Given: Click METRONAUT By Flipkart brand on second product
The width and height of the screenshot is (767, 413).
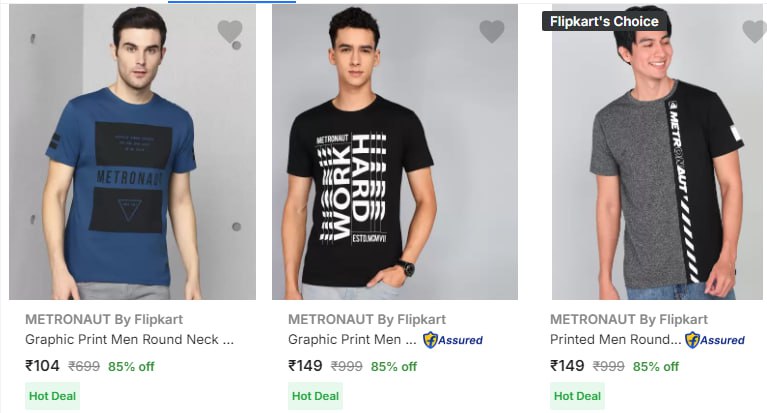Looking at the screenshot, I should coord(367,320).
